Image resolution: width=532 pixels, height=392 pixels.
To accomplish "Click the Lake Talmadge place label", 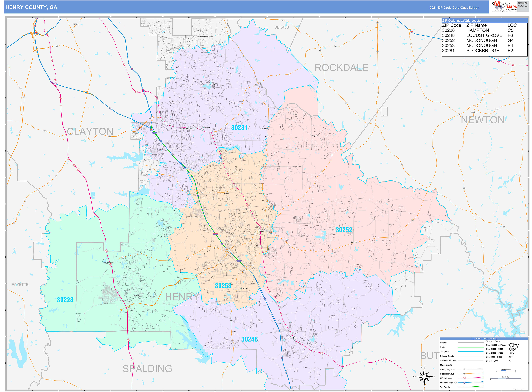I will (x=108, y=262).
